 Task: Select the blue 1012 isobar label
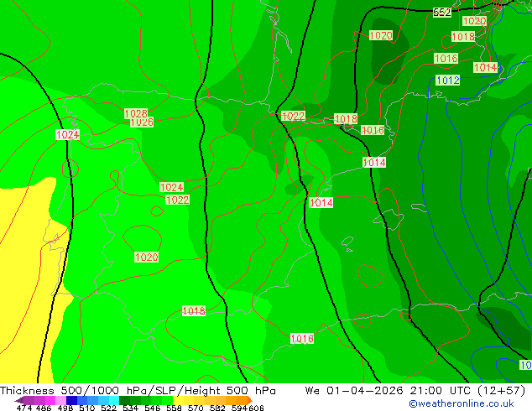pos(448,81)
